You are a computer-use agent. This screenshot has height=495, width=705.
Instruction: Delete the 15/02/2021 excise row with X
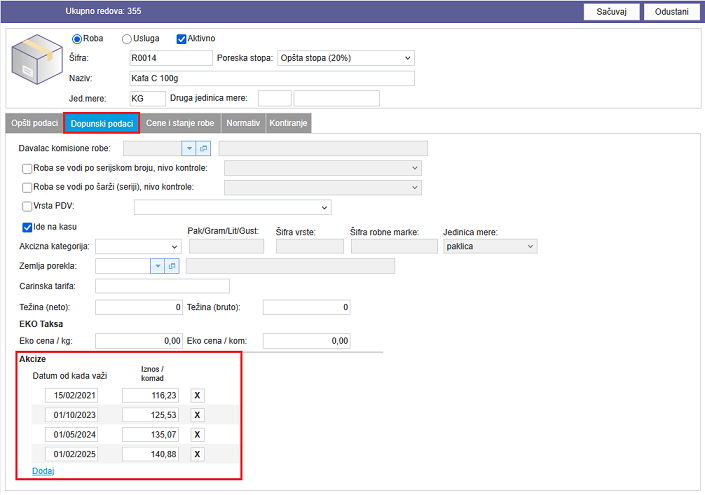197,396
